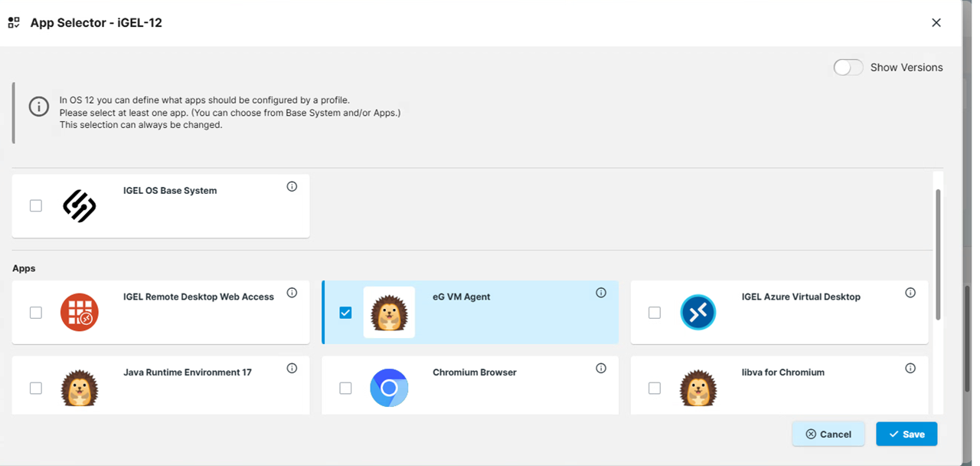Image resolution: width=980 pixels, height=466 pixels.
Task: Open info for IGEL Azure Virtual Desktop
Action: tap(910, 293)
